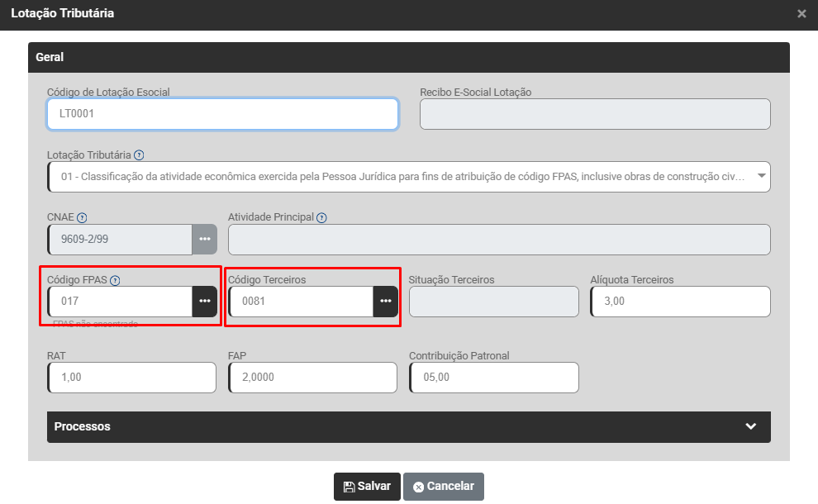The width and height of the screenshot is (818, 504).
Task: Click the CNAE field with 9609-2/99
Action: click(x=120, y=239)
